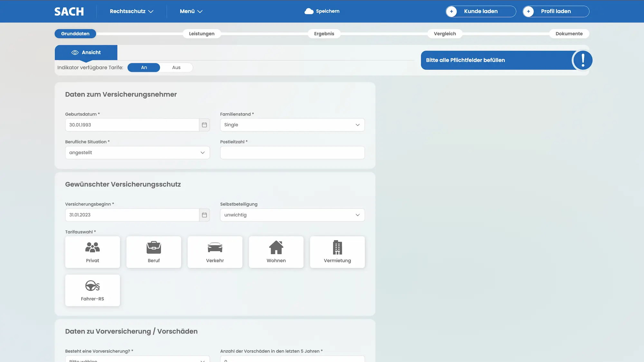Click the Profil laden button
Image resolution: width=644 pixels, height=362 pixels.
click(x=556, y=11)
